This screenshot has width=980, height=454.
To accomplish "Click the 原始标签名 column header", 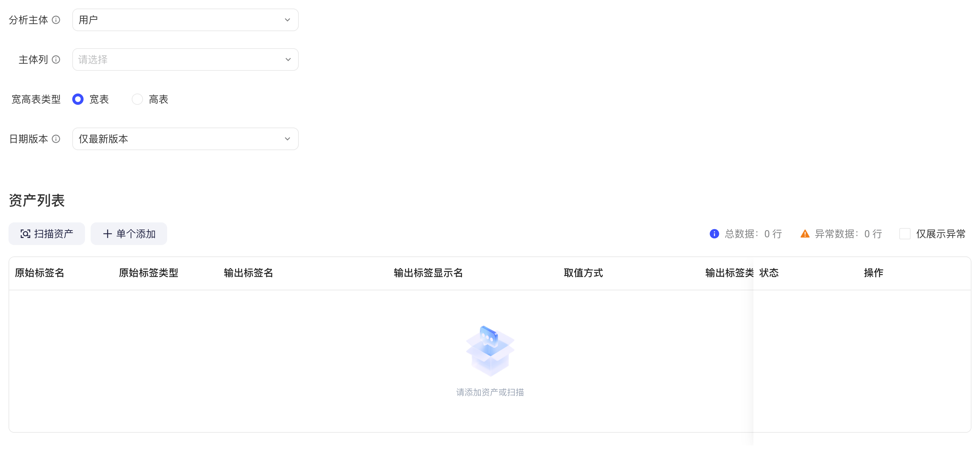I will 40,273.
